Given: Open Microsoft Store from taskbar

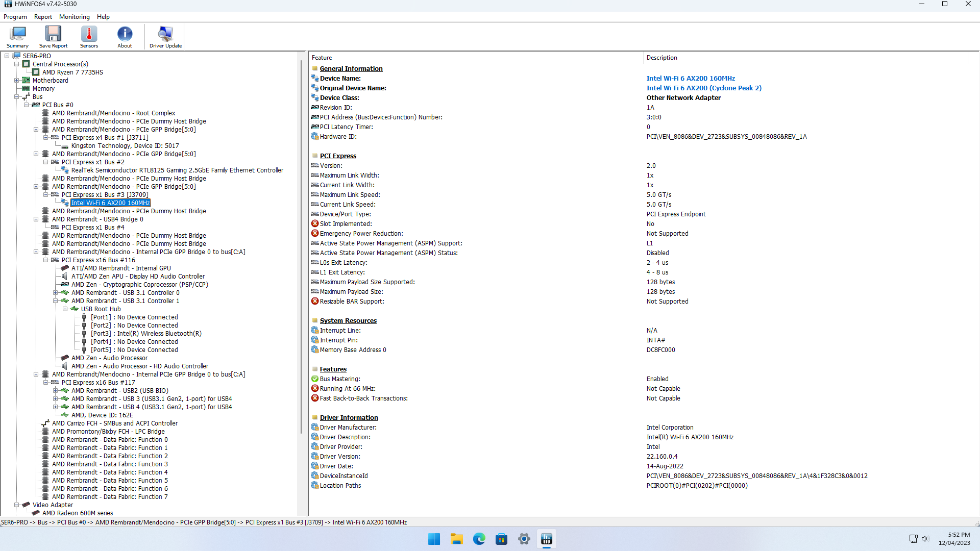Looking at the screenshot, I should [502, 539].
